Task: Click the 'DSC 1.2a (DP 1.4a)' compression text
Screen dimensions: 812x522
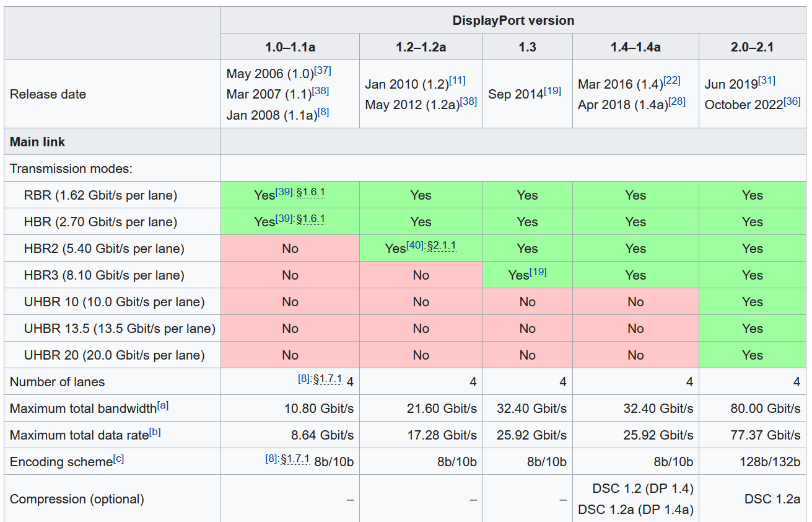Action: (x=635, y=510)
